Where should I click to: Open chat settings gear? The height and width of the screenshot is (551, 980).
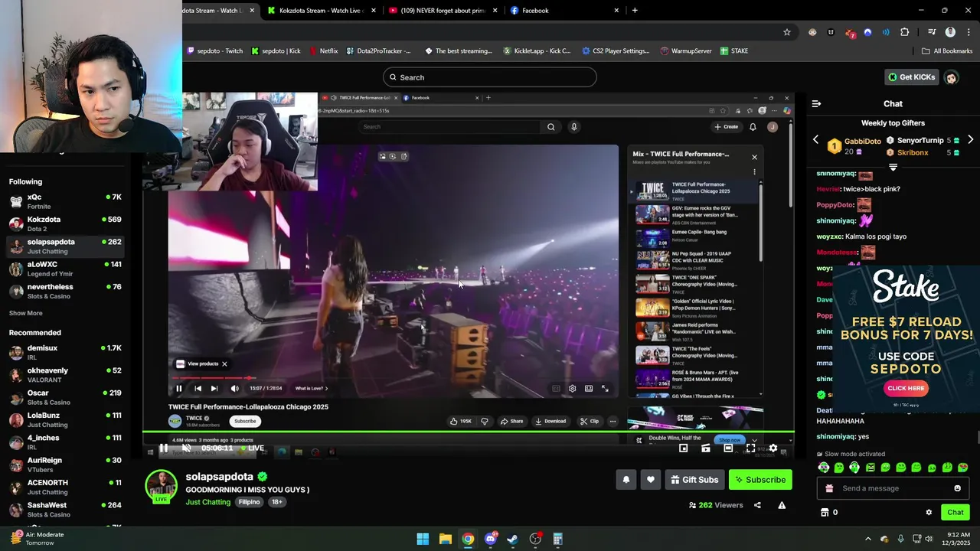coord(929,512)
